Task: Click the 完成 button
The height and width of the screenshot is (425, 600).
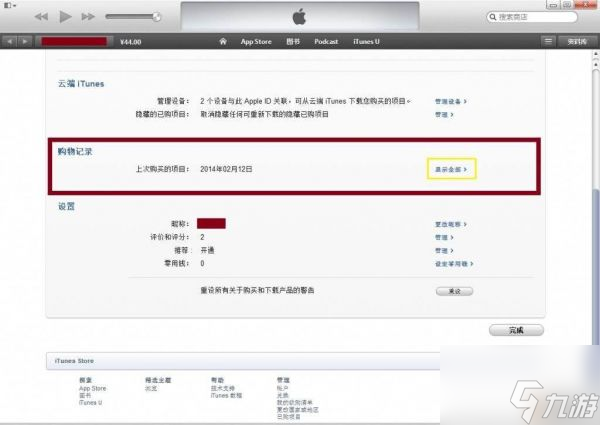Action: [x=516, y=329]
